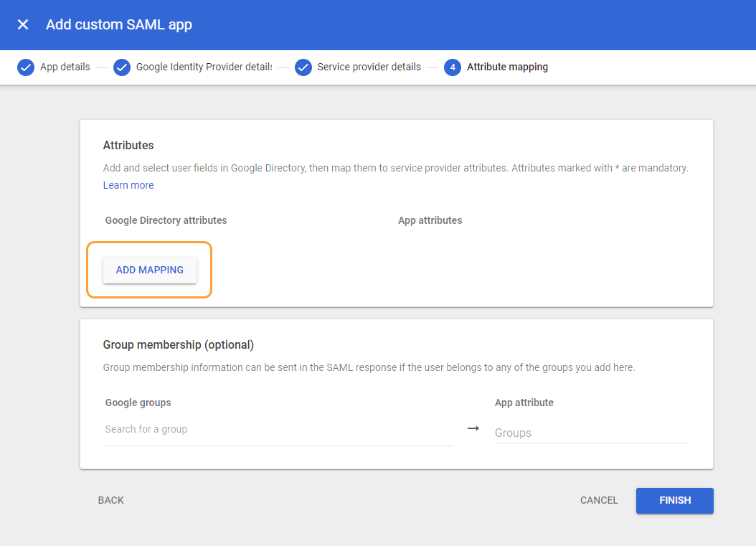Image resolution: width=756 pixels, height=546 pixels.
Task: Click CANCEL to discard the SAML app
Action: [x=599, y=500]
